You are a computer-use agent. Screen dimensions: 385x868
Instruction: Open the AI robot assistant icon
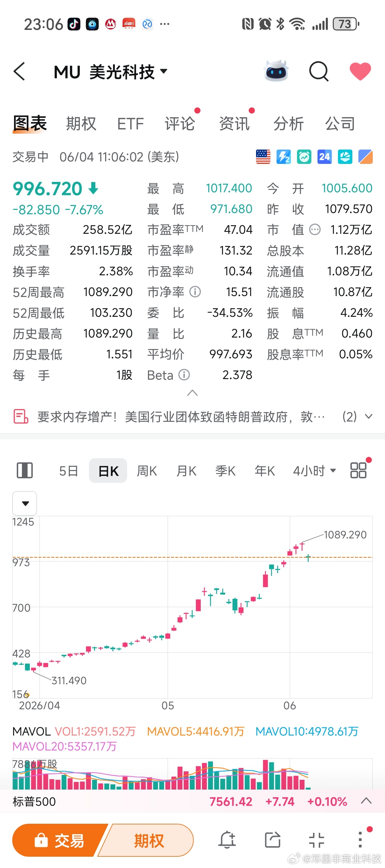pyautogui.click(x=276, y=71)
